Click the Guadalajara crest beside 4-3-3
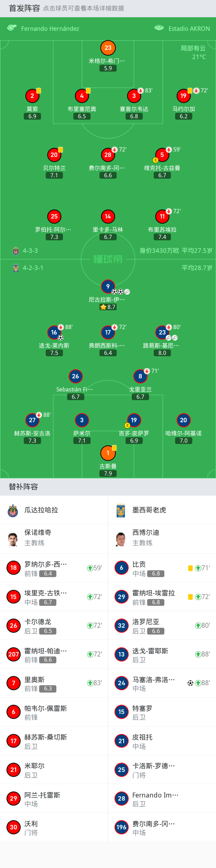Image resolution: width=216 pixels, height=868 pixels. [x=16, y=251]
